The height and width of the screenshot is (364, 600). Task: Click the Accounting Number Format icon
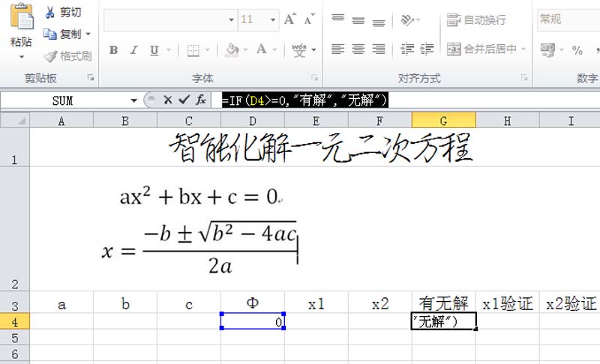tap(547, 49)
